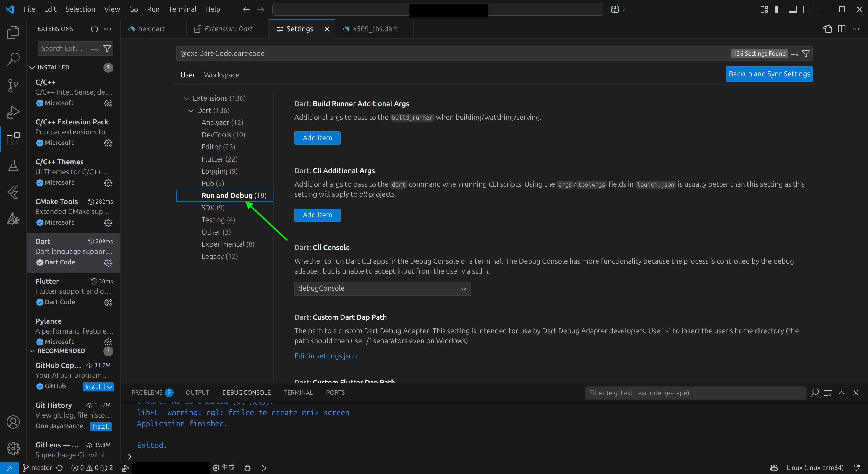Image resolution: width=868 pixels, height=474 pixels.
Task: Click the master branch status bar item
Action: pyautogui.click(x=37, y=468)
